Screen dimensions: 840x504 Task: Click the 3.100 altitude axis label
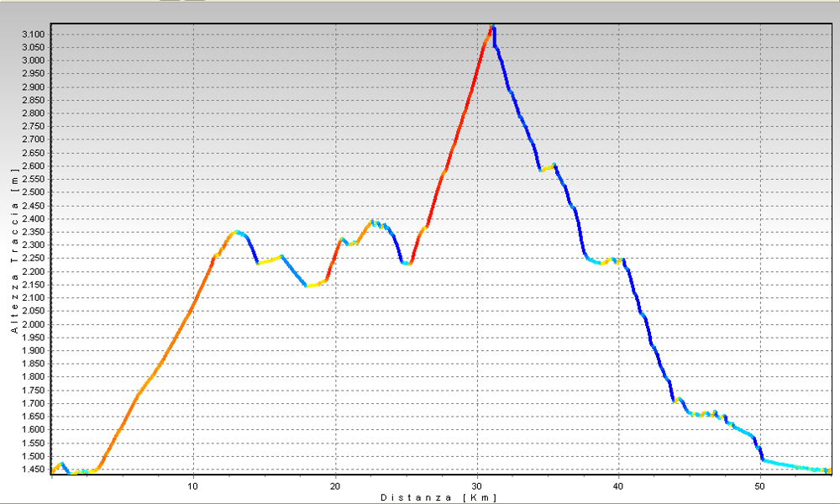tap(34, 34)
